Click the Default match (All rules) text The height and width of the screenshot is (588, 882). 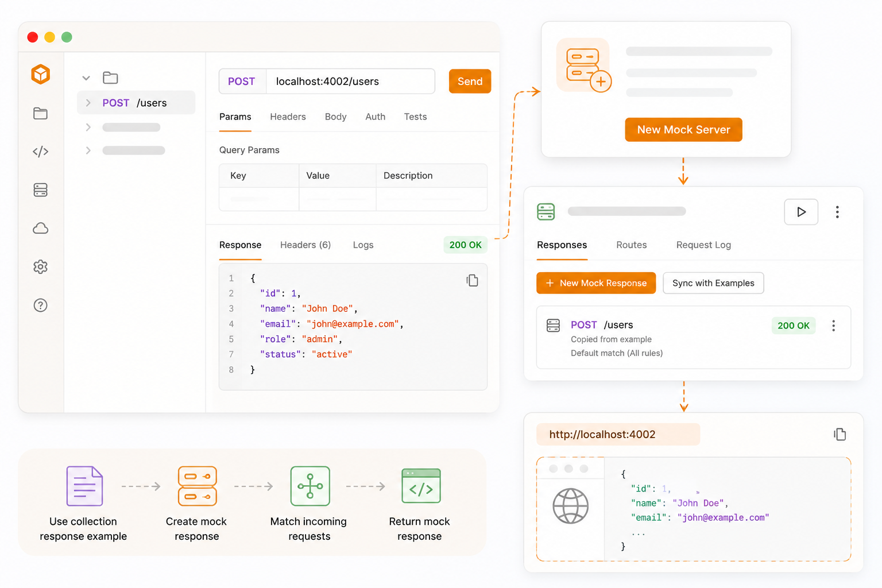point(617,353)
